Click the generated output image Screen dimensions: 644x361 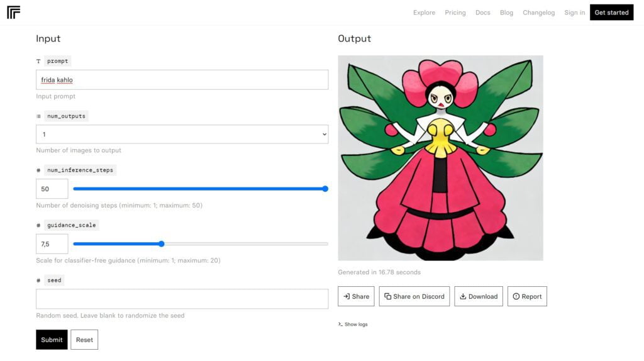point(440,158)
